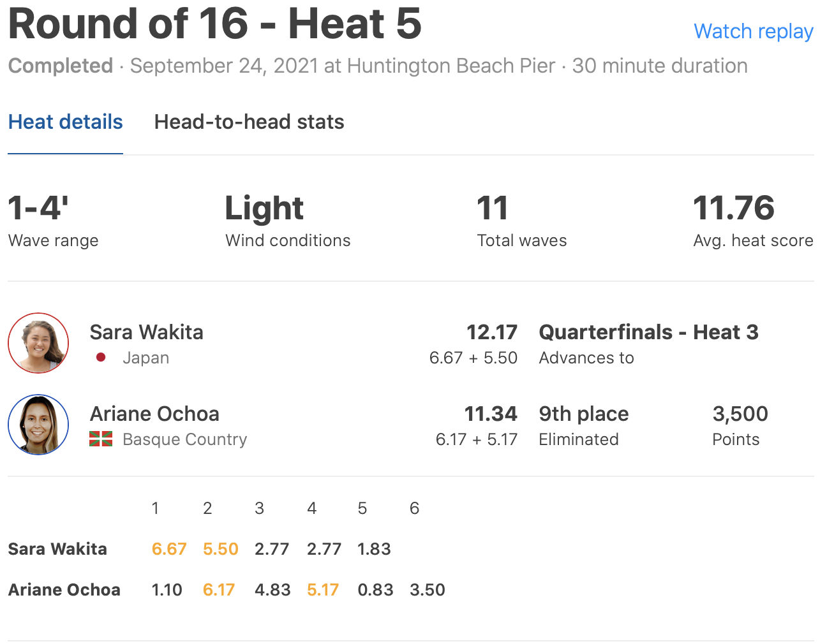Open the Sara Wakita name link

(x=146, y=332)
